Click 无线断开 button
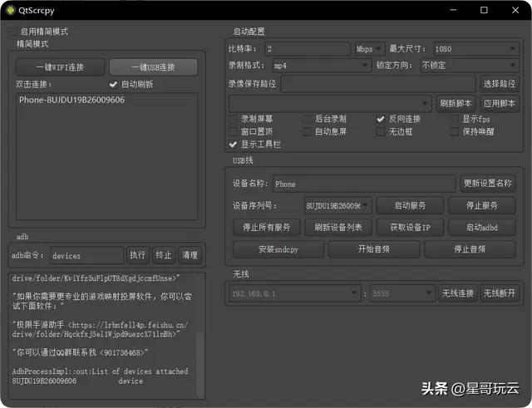Viewport: 532px width, 408px height. coord(500,293)
